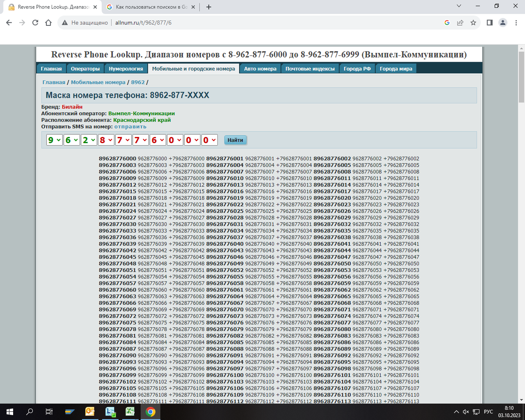Open the 'Авто номера' tab

(260, 69)
